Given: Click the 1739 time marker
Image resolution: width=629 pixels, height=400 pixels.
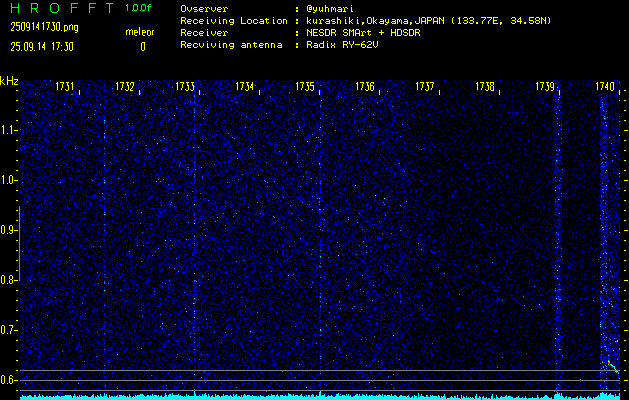Looking at the screenshot, I should [x=545, y=86].
